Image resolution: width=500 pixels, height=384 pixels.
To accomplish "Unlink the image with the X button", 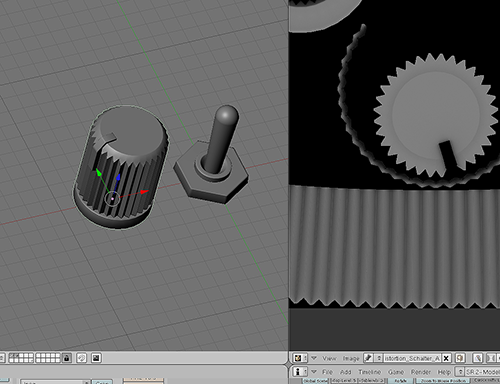I will tap(446, 358).
